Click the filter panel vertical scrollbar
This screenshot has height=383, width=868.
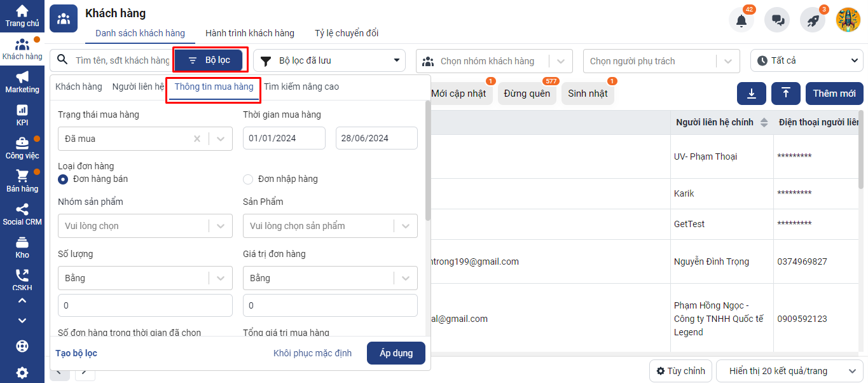(x=428, y=165)
